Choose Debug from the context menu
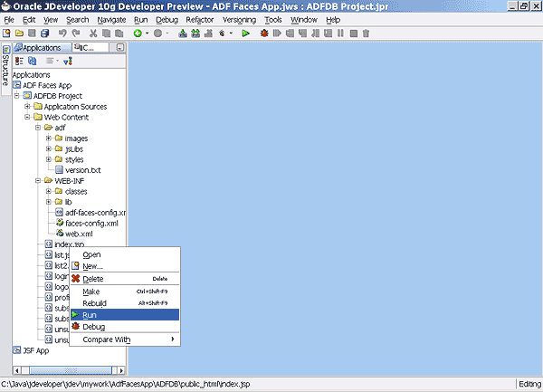This screenshot has width=543, height=392. [125, 327]
